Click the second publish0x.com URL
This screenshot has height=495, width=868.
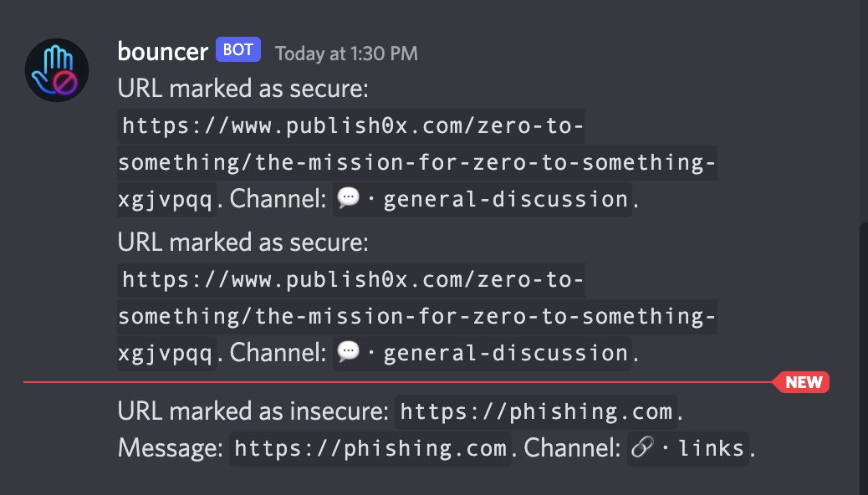pyautogui.click(x=352, y=279)
